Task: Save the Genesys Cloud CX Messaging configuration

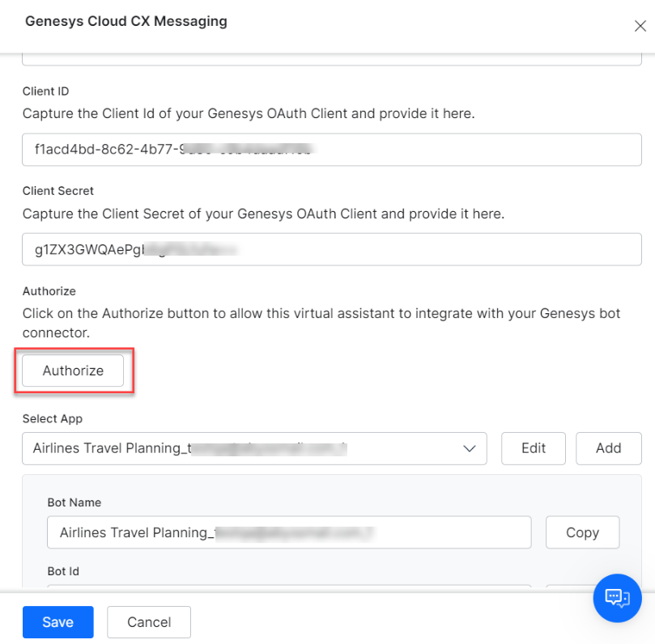Action: 57,622
